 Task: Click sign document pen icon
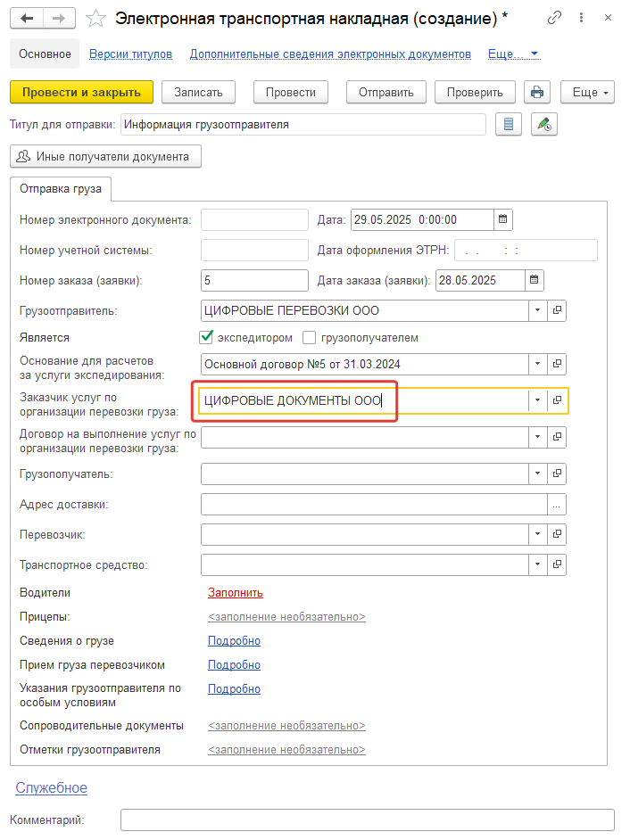coord(544,124)
